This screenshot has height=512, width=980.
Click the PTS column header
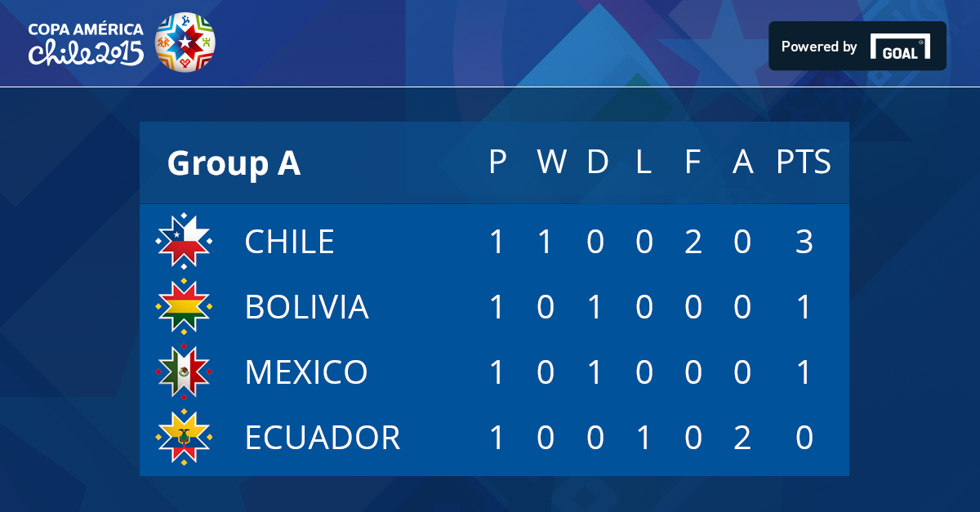pyautogui.click(x=804, y=162)
